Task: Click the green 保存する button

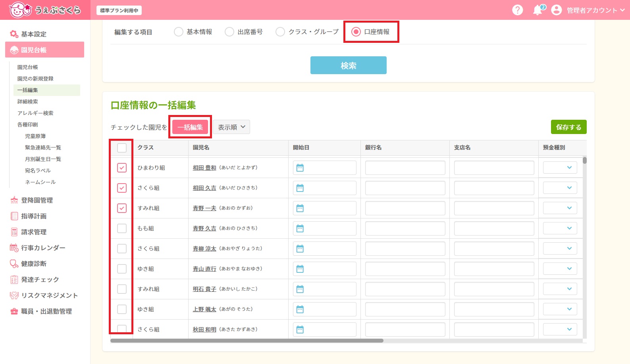Action: (x=568, y=127)
